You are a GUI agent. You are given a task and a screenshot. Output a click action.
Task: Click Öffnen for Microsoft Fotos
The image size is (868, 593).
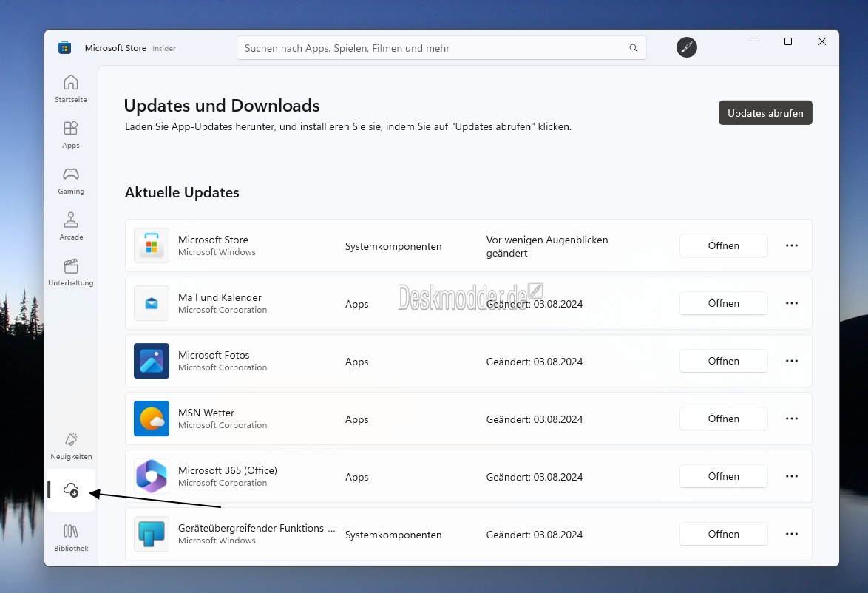click(x=724, y=361)
